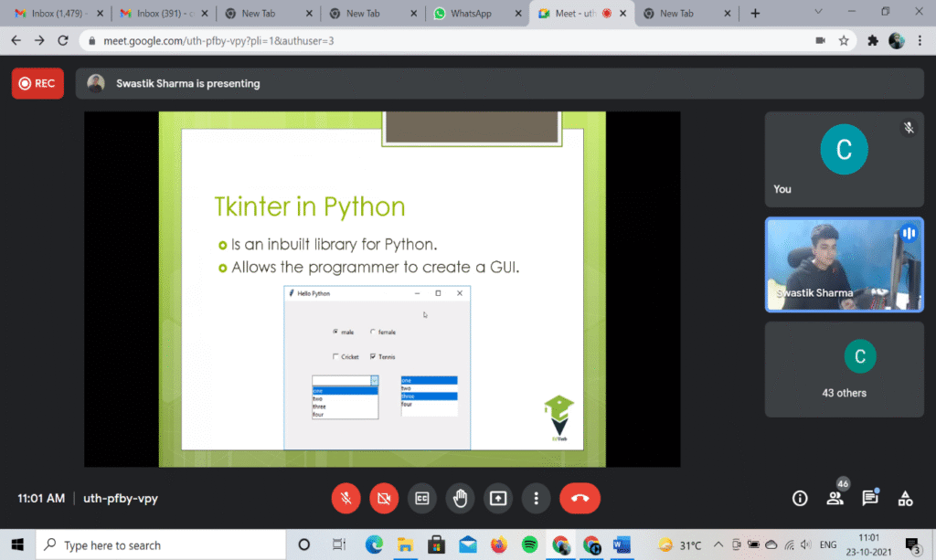Viewport: 936px width, 560px height.
Task: Click the Present now icon
Action: click(x=498, y=498)
